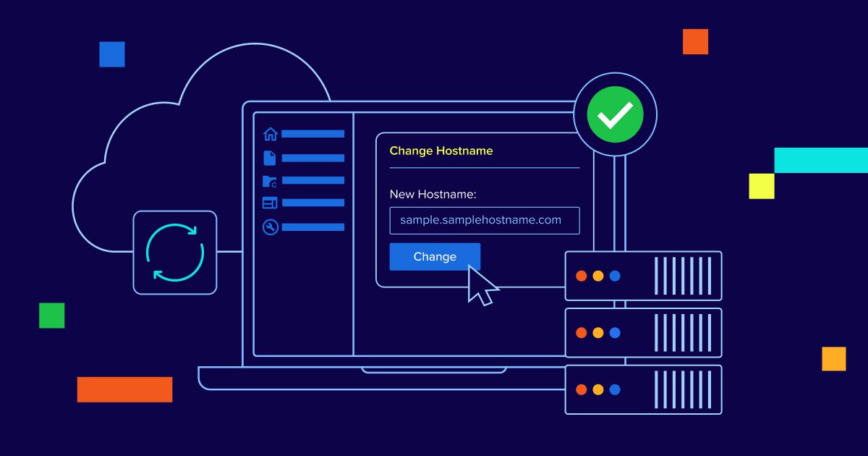Open the folder with gear icon
Viewport: 868px width, 456px height.
[x=270, y=181]
